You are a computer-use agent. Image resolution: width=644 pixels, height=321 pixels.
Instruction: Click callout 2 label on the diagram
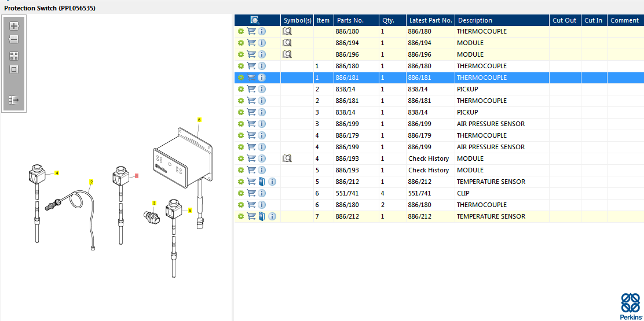(91, 182)
